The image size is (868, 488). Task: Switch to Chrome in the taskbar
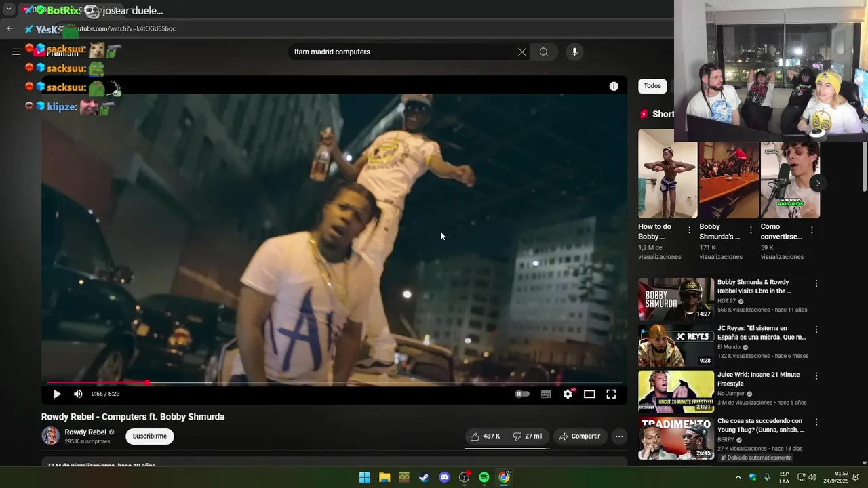505,477
